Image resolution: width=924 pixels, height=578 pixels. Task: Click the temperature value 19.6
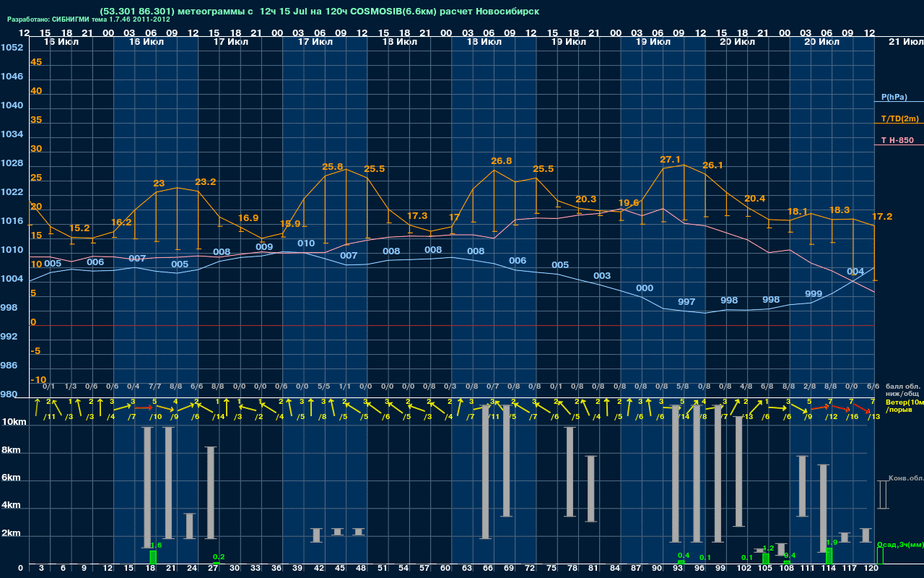pyautogui.click(x=629, y=203)
